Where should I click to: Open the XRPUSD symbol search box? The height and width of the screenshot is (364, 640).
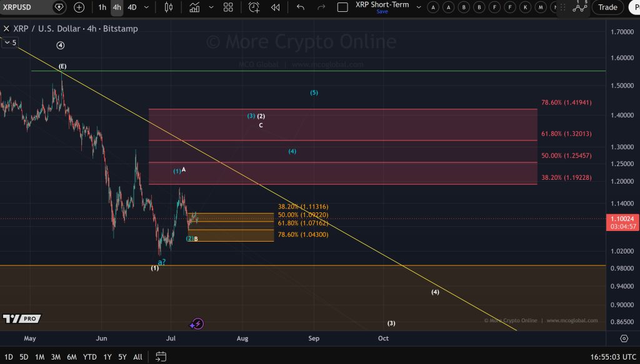pyautogui.click(x=24, y=7)
